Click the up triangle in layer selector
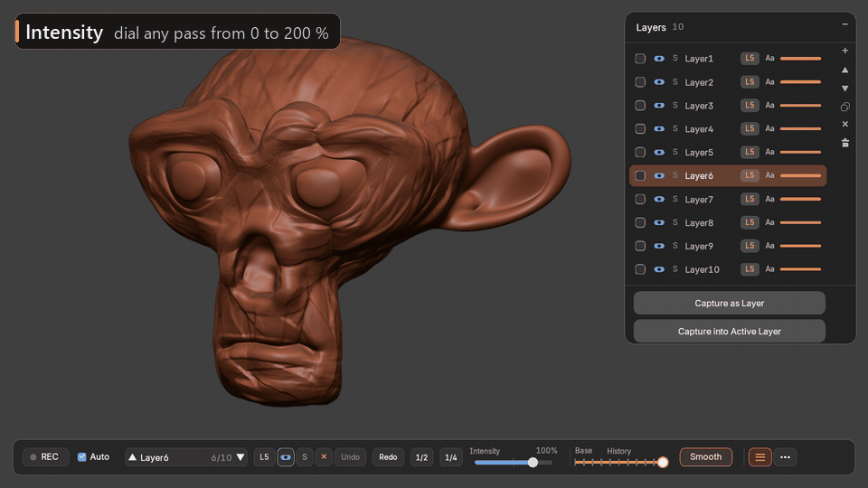The height and width of the screenshot is (488, 868). coord(132,457)
